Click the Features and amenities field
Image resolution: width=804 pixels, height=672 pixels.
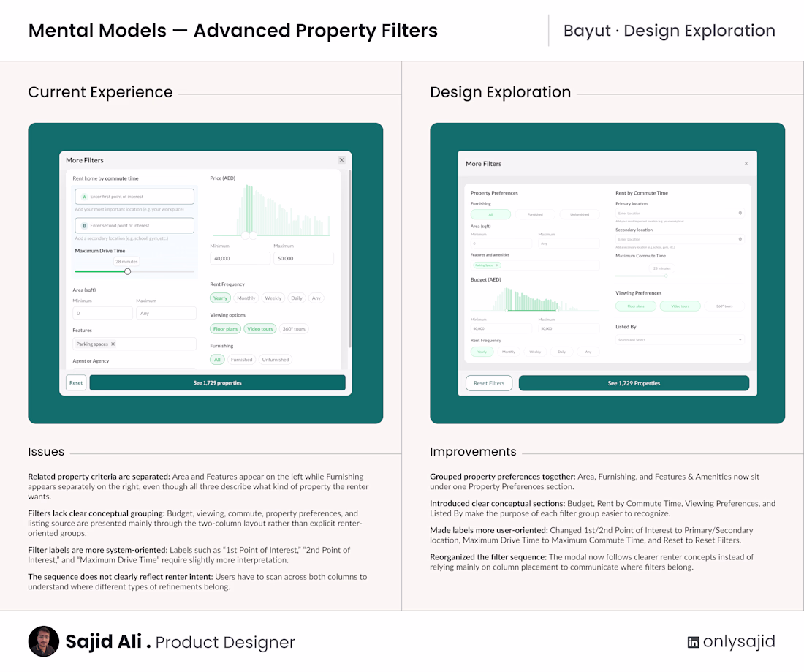(x=535, y=265)
